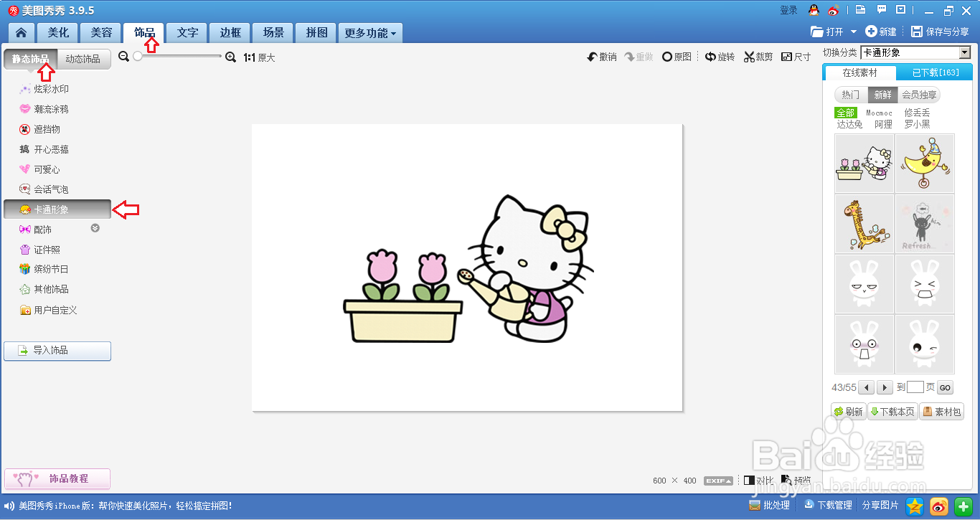Switch to the 场景 tab
The height and width of the screenshot is (520, 980).
pos(273,33)
